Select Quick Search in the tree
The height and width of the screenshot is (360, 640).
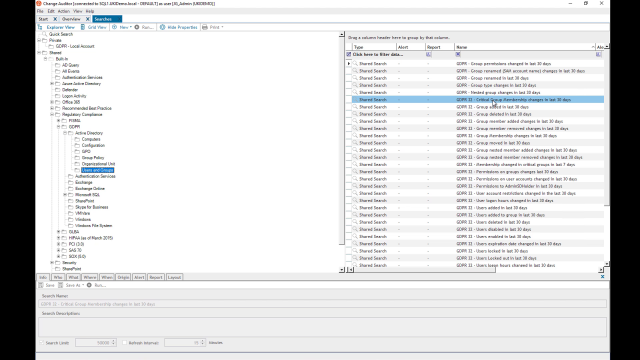pos(61,34)
